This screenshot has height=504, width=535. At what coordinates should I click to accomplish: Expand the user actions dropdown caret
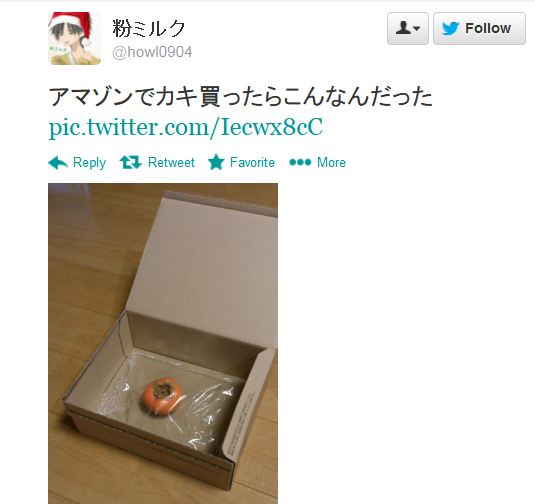[417, 28]
